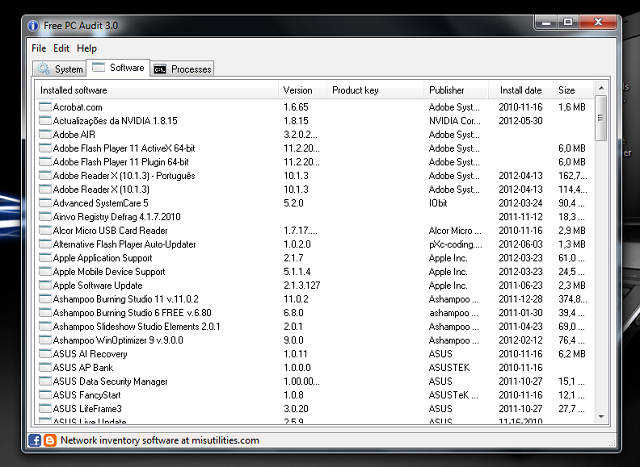Click the icon beside ASUS LifeFrame3
This screenshot has height=467, width=640.
click(45, 408)
